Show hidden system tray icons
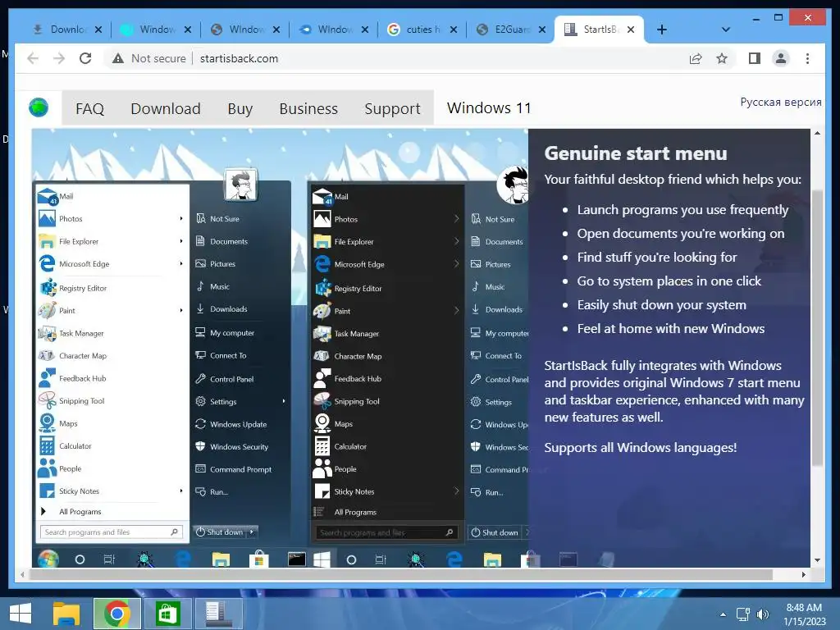Image resolution: width=840 pixels, height=630 pixels. point(724,614)
